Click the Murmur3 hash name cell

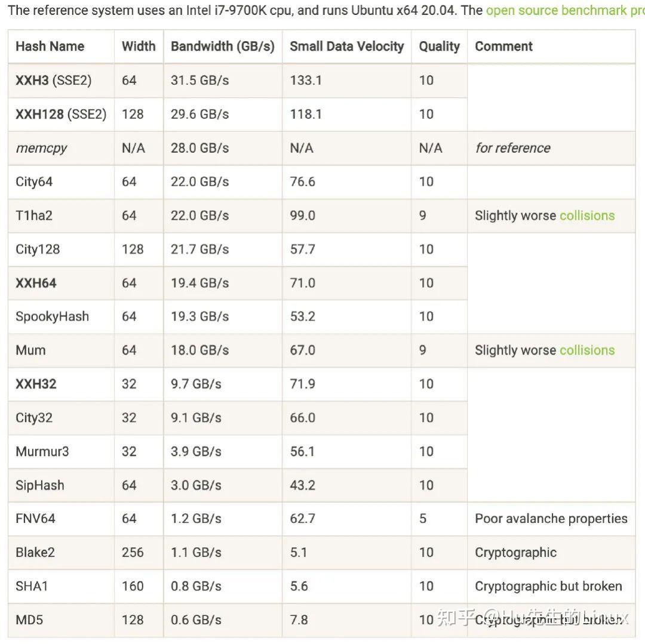pos(42,451)
